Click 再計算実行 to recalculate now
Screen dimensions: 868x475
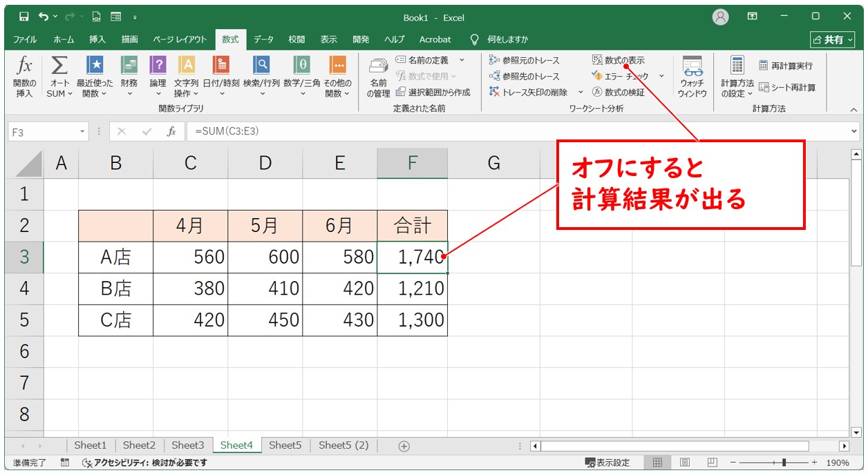pyautogui.click(x=786, y=66)
